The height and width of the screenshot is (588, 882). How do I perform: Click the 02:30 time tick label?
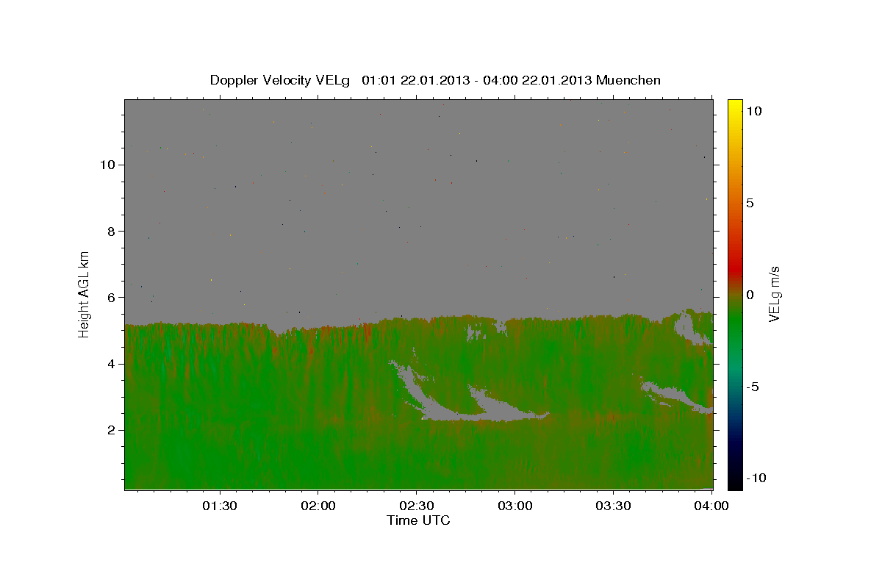(x=416, y=506)
